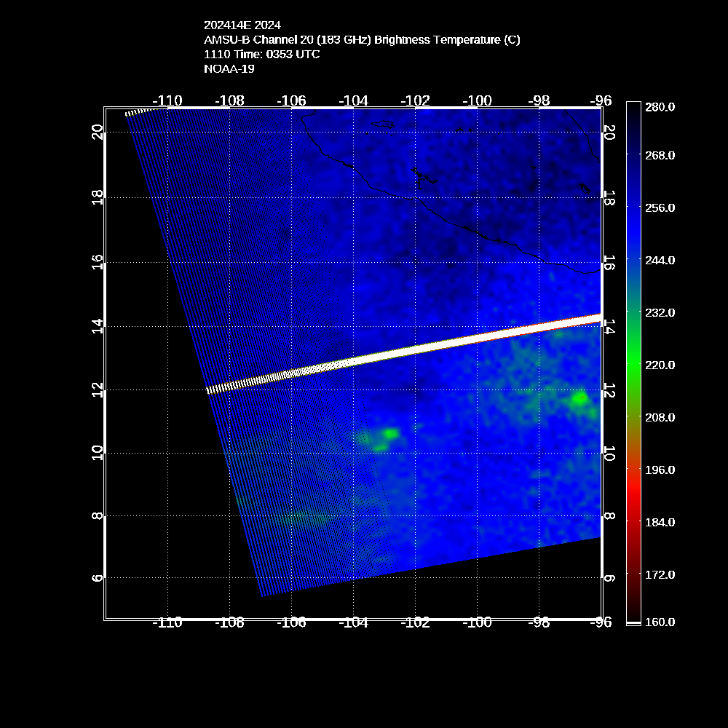This screenshot has height=728, width=728.
Task: Click the left latitude label '8'
Action: (x=97, y=516)
